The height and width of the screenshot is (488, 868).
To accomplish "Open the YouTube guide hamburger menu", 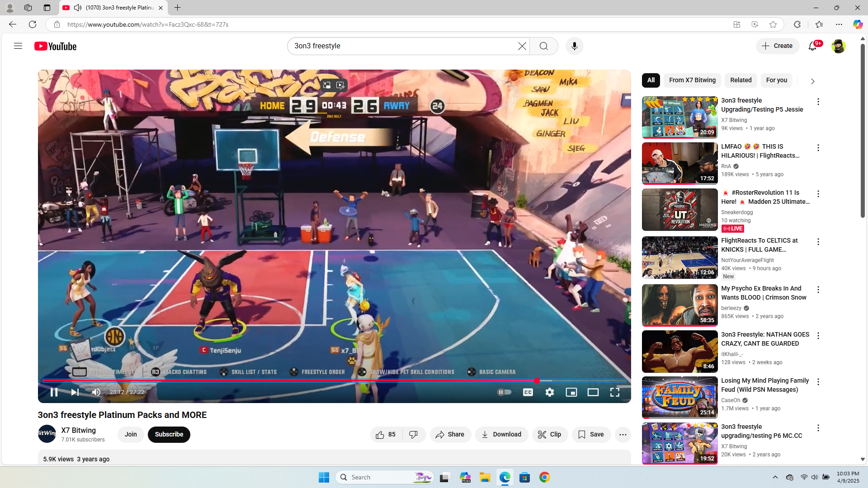I will tap(18, 46).
